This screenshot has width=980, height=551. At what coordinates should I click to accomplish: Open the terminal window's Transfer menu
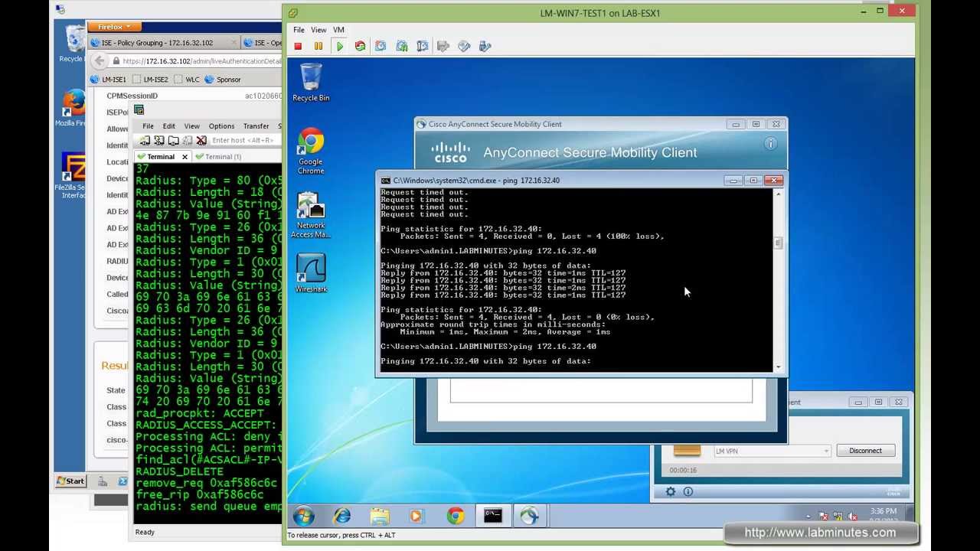point(256,126)
